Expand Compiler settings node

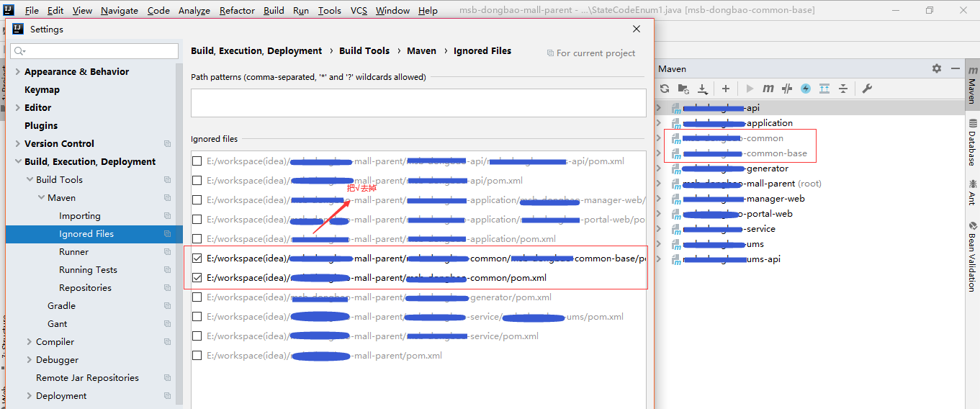pos(29,342)
